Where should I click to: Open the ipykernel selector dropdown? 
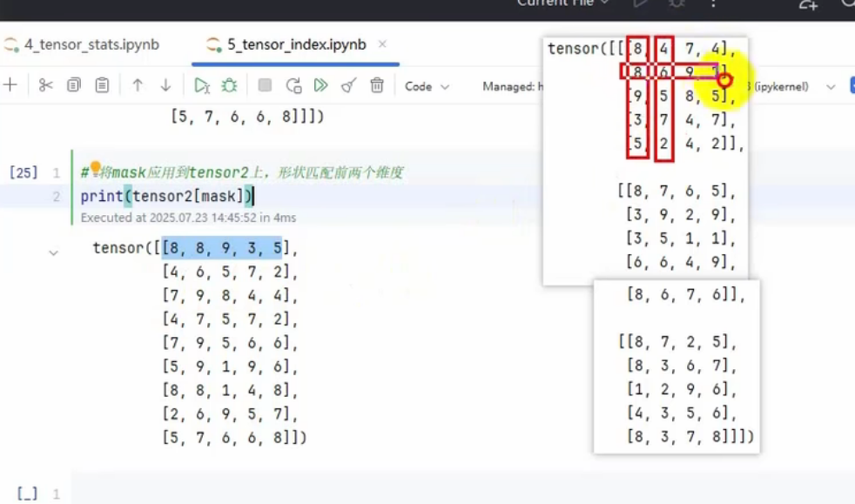pos(831,87)
